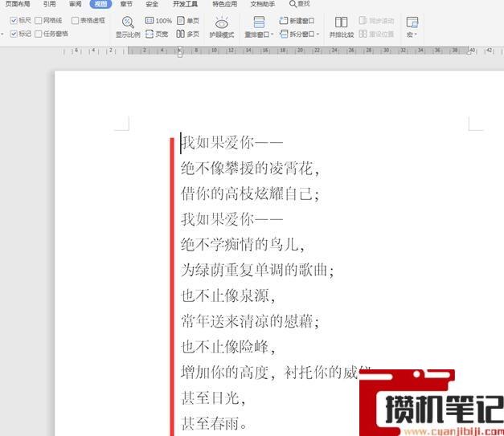Open the 开发工具 developer tools tab

tap(185, 4)
